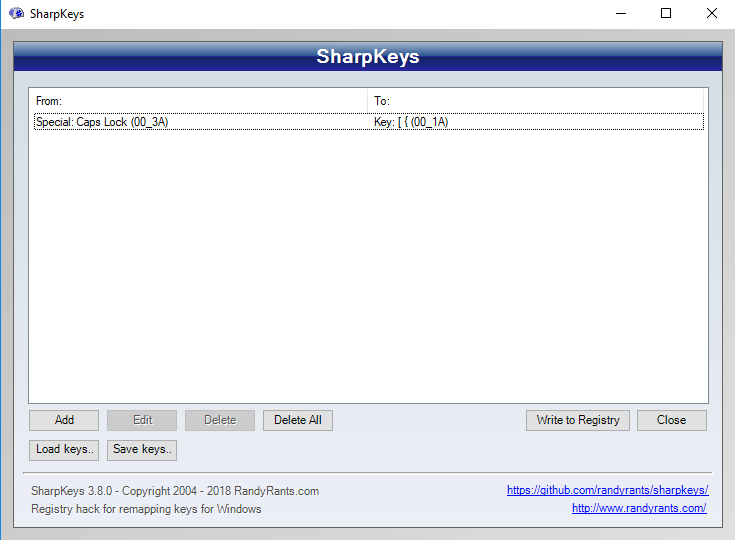Remove all mappings with Delete All

coord(298,420)
